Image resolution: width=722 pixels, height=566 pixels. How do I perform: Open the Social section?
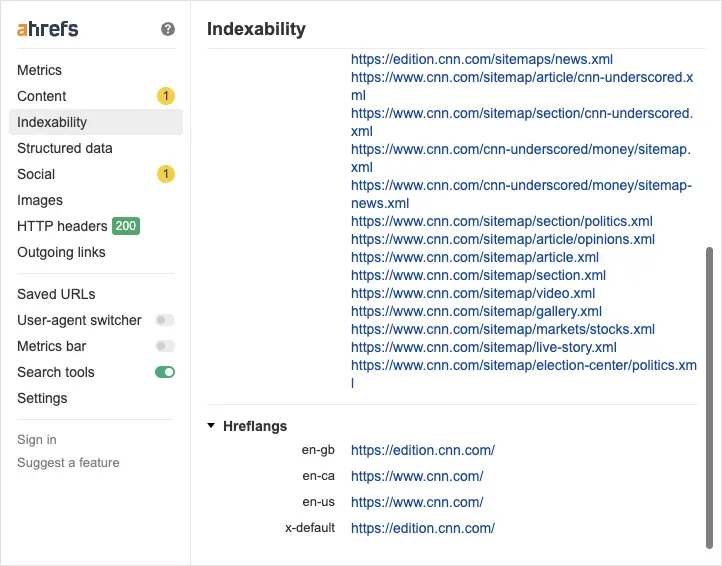click(36, 174)
